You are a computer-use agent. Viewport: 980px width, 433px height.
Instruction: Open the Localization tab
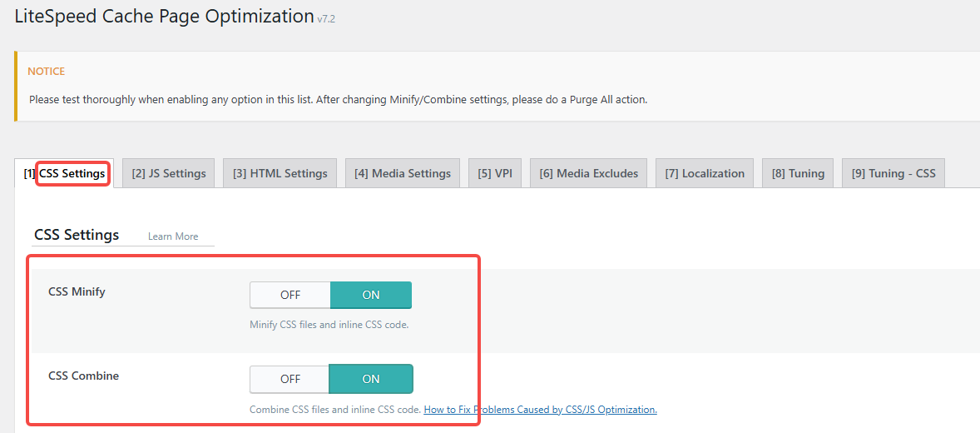point(704,173)
